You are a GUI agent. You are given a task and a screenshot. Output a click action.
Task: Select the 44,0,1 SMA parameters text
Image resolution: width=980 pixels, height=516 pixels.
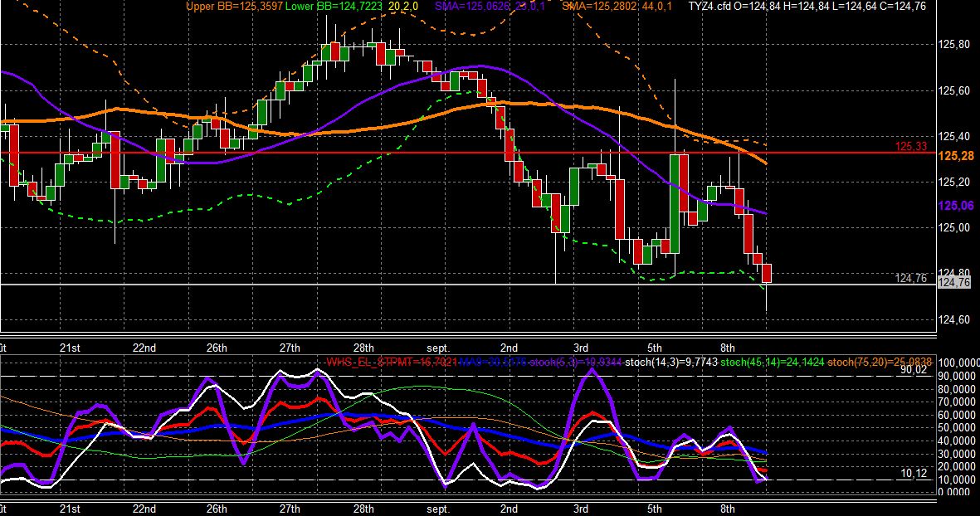[657, 7]
